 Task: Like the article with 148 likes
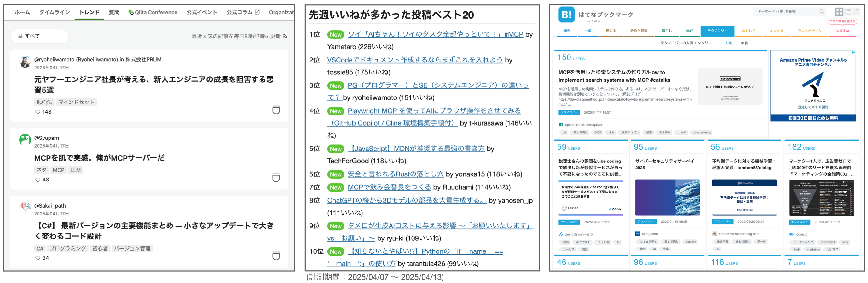point(38,112)
